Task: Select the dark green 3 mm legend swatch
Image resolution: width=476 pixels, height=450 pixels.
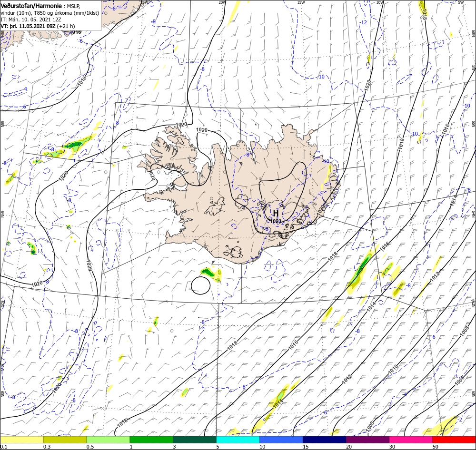Action: coord(195,440)
